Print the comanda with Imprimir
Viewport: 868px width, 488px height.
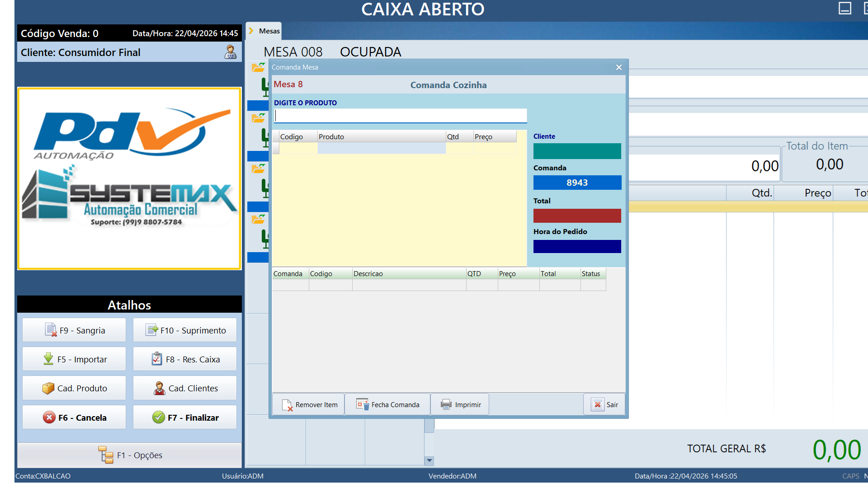click(460, 404)
